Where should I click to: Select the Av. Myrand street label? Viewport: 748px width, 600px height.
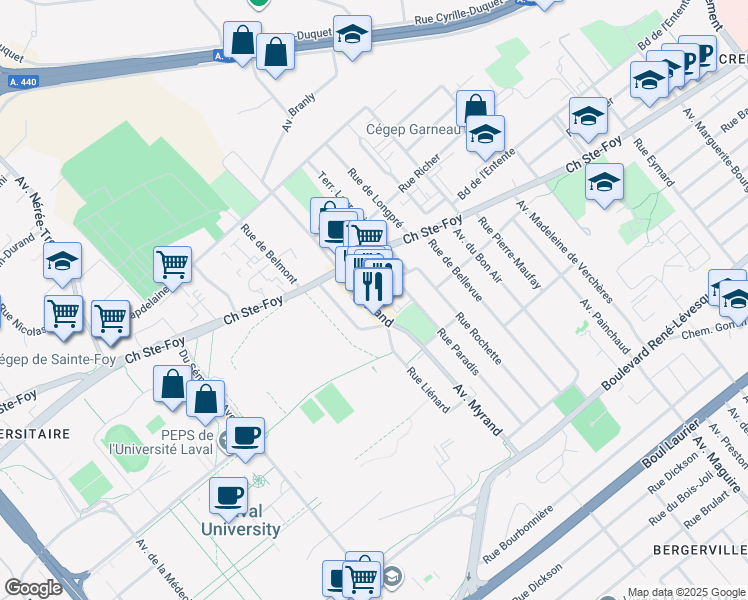click(x=478, y=410)
